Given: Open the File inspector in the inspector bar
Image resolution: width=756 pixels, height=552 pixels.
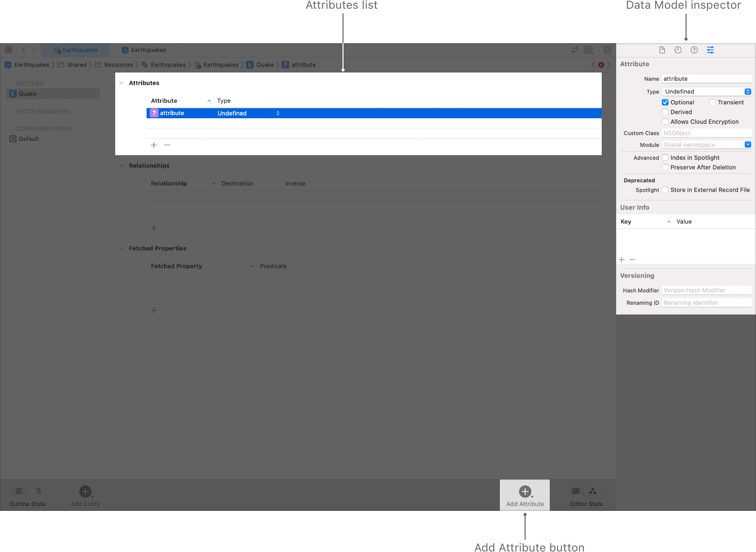Looking at the screenshot, I should pyautogui.click(x=662, y=50).
